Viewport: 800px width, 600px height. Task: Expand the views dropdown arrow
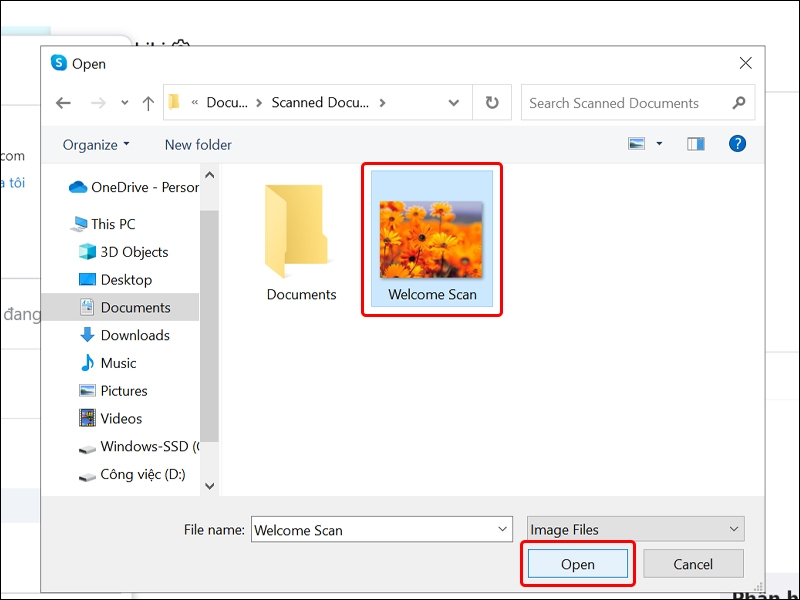click(659, 143)
